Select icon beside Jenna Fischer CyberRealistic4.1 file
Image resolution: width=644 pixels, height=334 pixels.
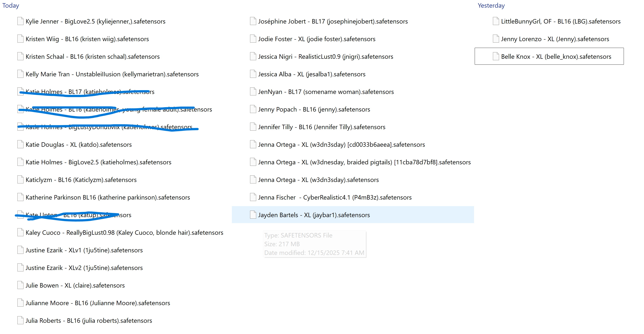pyautogui.click(x=253, y=197)
